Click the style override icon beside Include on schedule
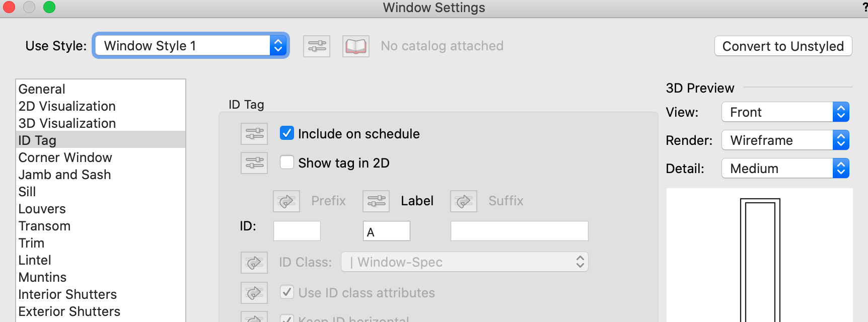Screen dimensions: 868x322 point(254,134)
